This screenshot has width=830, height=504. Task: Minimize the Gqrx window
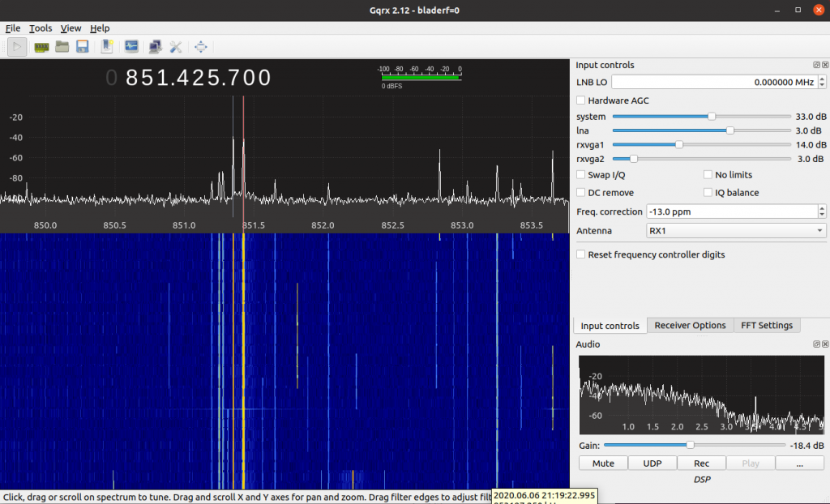[777, 11]
